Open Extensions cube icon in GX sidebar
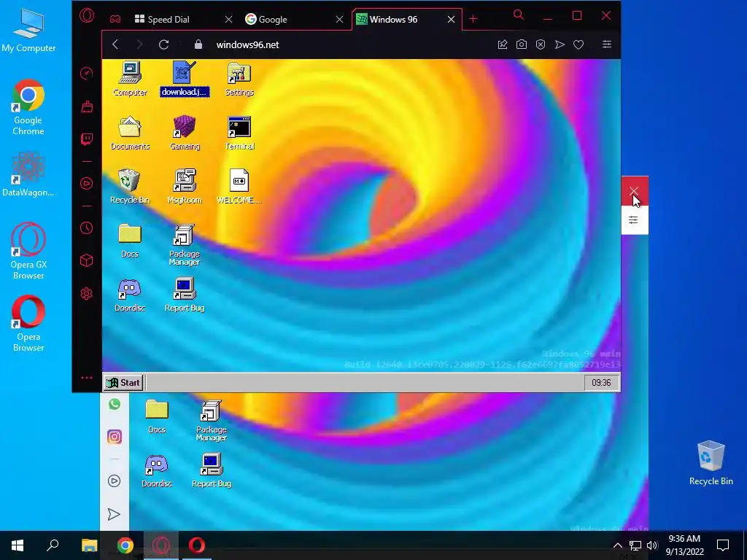This screenshot has height=560, width=747. tap(87, 260)
